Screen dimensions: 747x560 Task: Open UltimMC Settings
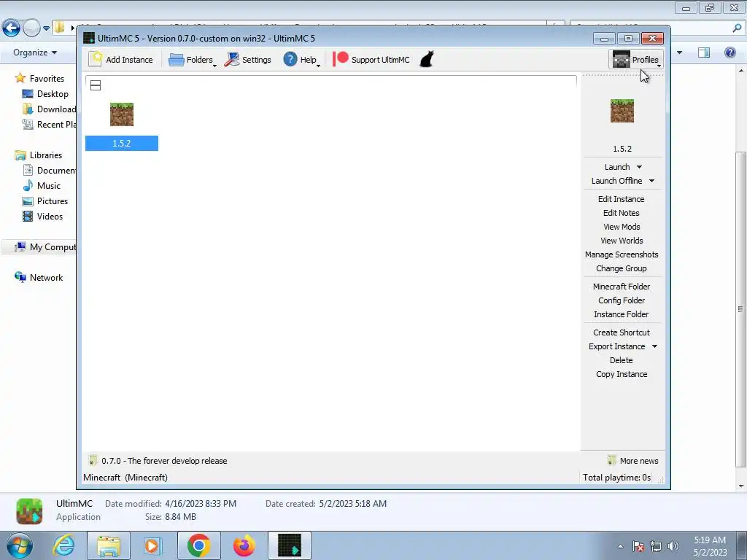248,60
